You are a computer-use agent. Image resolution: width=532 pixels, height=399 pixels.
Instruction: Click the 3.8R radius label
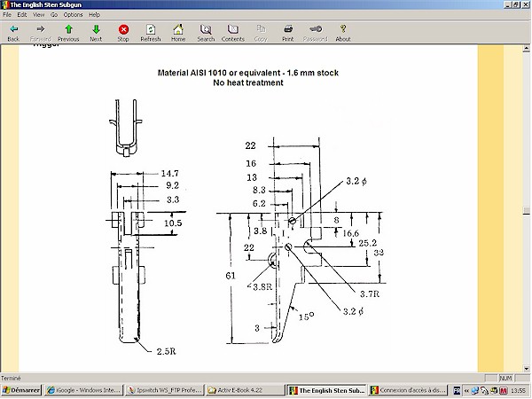[x=262, y=287]
